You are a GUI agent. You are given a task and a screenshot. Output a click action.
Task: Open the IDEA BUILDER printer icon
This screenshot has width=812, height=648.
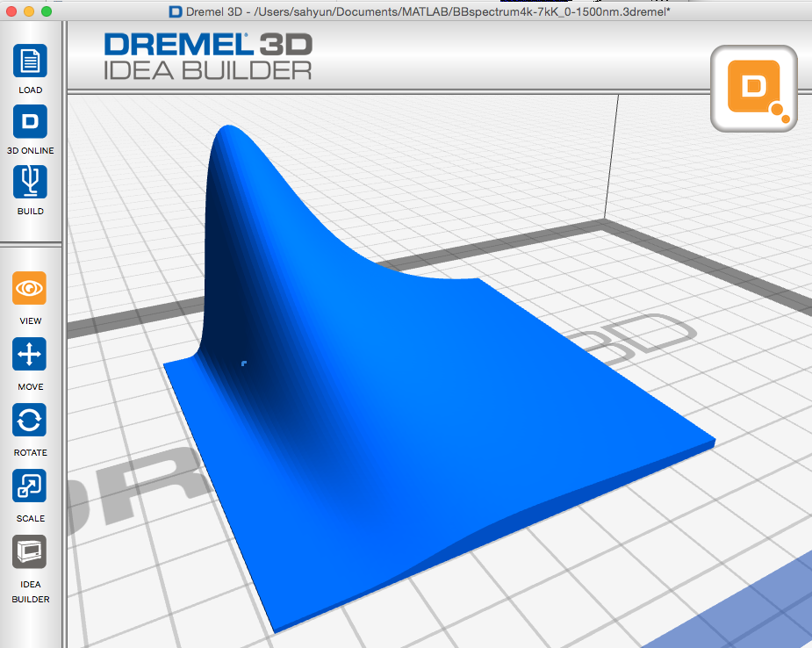30,551
